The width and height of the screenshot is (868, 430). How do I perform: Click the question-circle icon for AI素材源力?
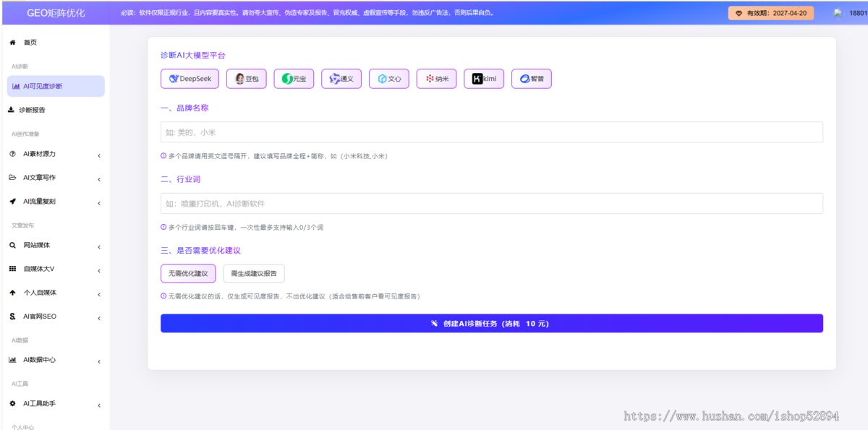pyautogui.click(x=12, y=154)
